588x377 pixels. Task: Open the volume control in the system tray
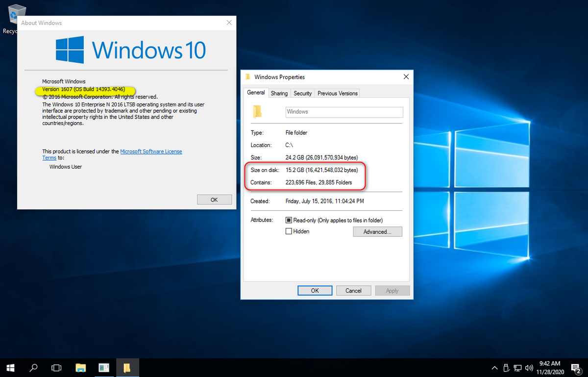pyautogui.click(x=529, y=368)
